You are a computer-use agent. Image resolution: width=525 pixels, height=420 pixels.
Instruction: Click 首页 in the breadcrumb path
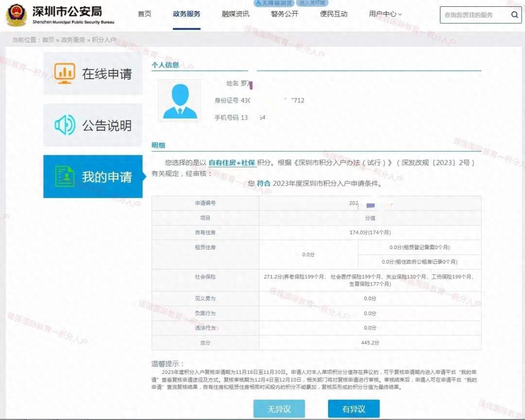48,40
